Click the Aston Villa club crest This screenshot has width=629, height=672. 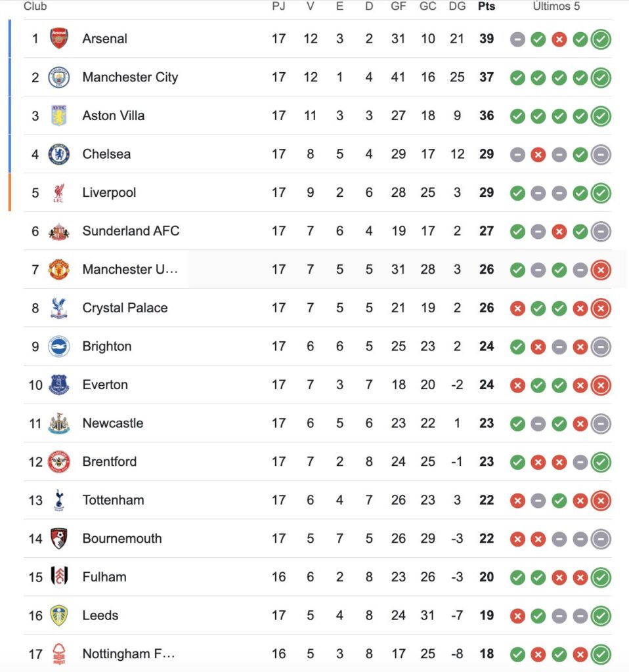coord(59,115)
